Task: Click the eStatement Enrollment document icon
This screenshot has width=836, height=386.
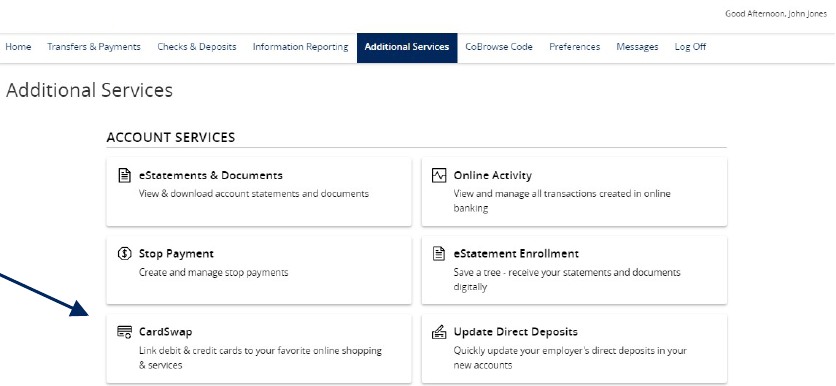Action: pos(439,254)
